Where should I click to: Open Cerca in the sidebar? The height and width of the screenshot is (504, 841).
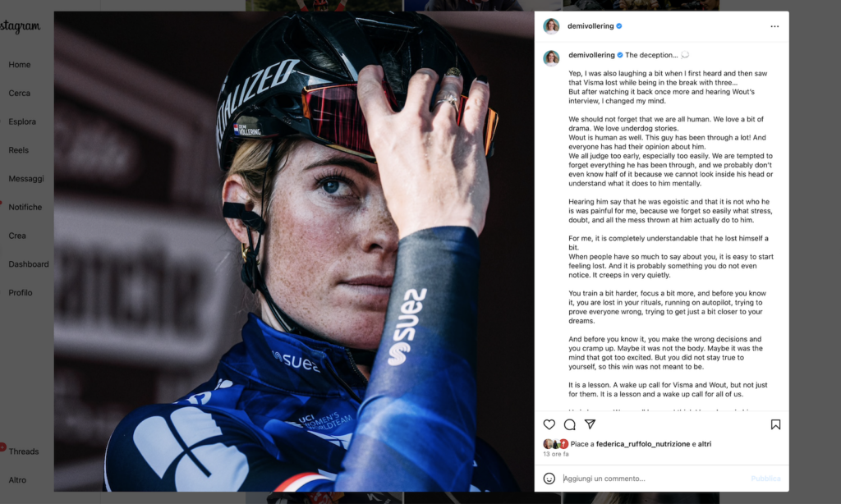[x=20, y=93]
